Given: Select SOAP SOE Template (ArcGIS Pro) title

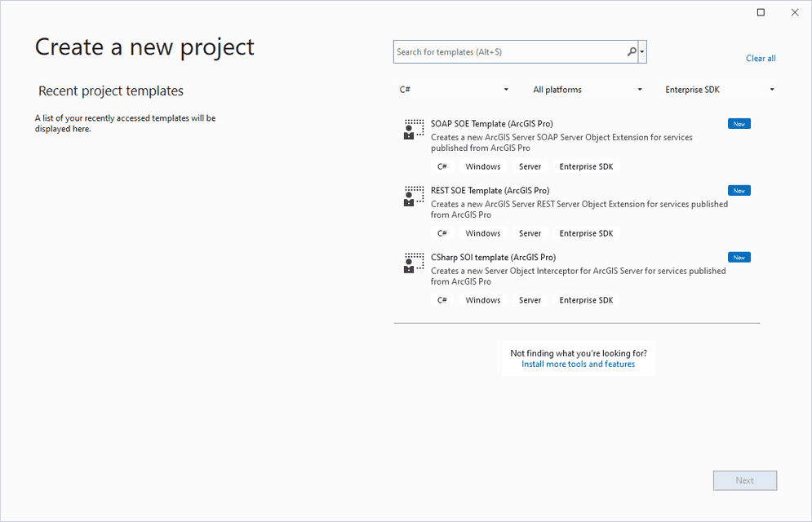Looking at the screenshot, I should pos(492,124).
